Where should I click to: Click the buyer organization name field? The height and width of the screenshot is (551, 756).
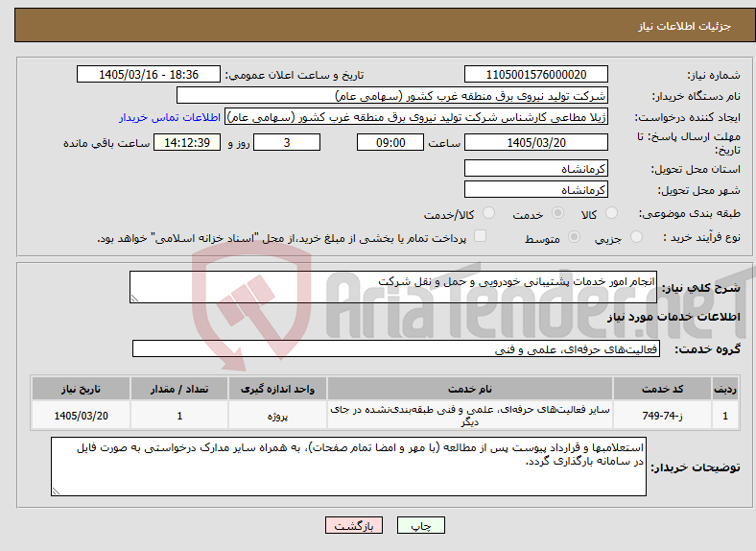coord(392,96)
